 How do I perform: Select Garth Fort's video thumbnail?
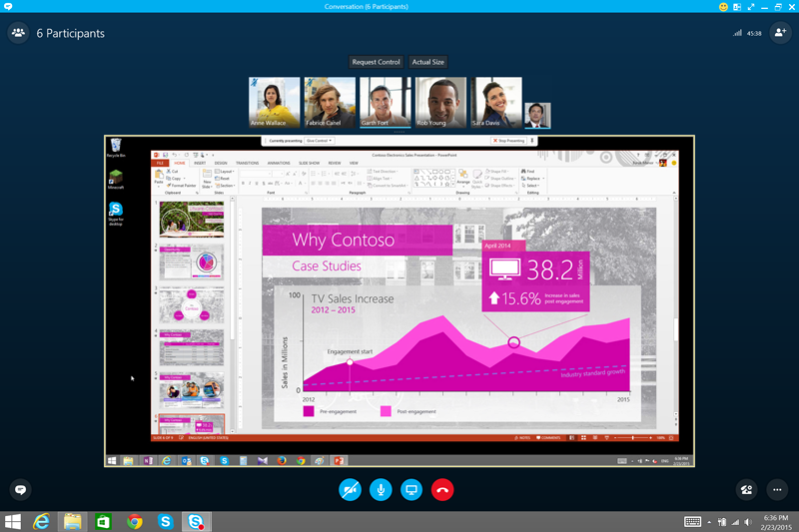point(386,102)
